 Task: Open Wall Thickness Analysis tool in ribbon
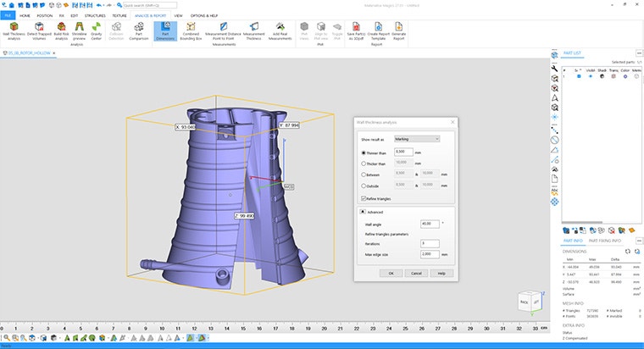14,31
